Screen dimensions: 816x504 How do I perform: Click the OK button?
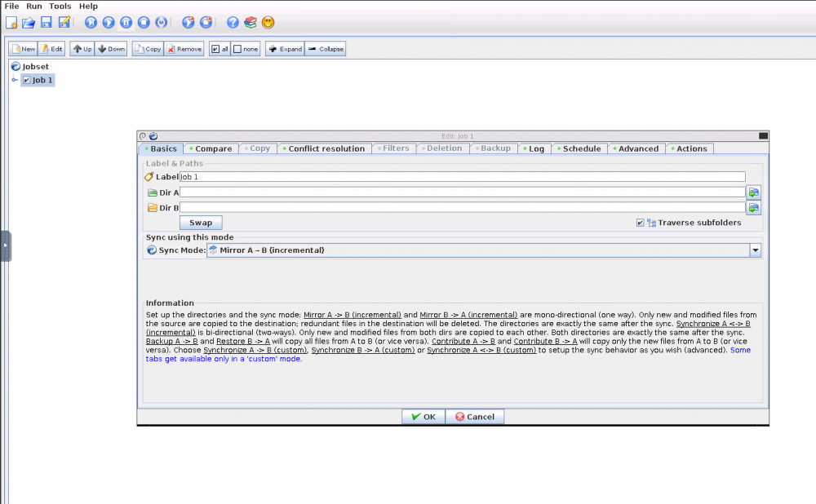click(423, 417)
